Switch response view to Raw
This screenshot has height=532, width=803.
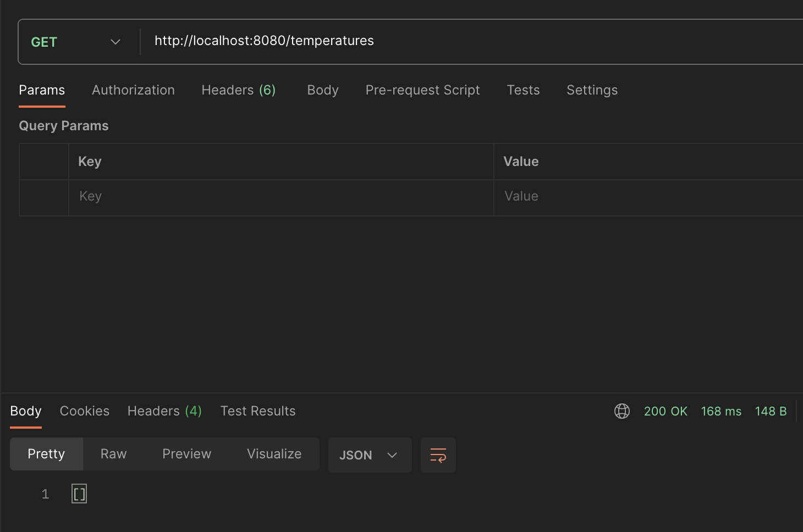pyautogui.click(x=113, y=454)
